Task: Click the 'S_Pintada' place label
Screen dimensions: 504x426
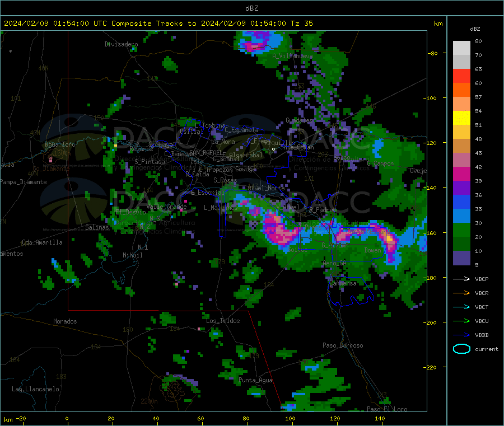Action: point(150,162)
